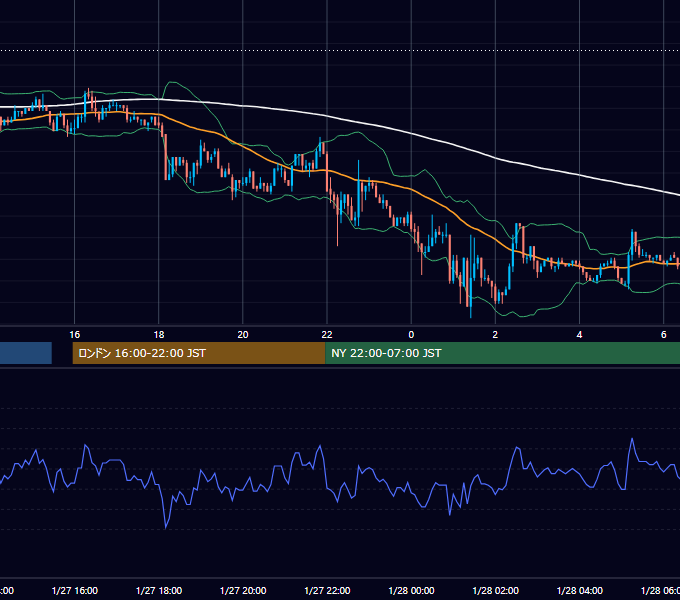Select the London 16:00-22:00 JST session bar

pyautogui.click(x=199, y=353)
